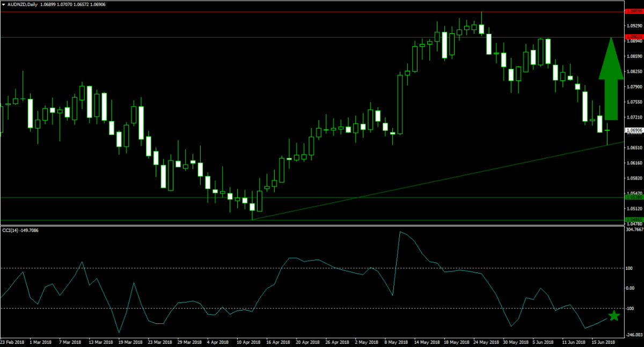Click the 1.07550 price axis label
Viewport: 644px width, 347px height.
click(x=634, y=101)
